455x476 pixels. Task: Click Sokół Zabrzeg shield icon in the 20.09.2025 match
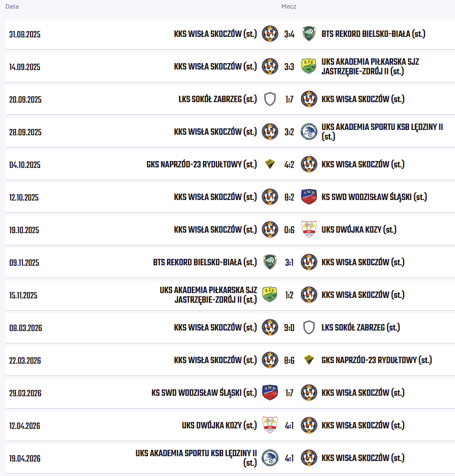(x=270, y=99)
